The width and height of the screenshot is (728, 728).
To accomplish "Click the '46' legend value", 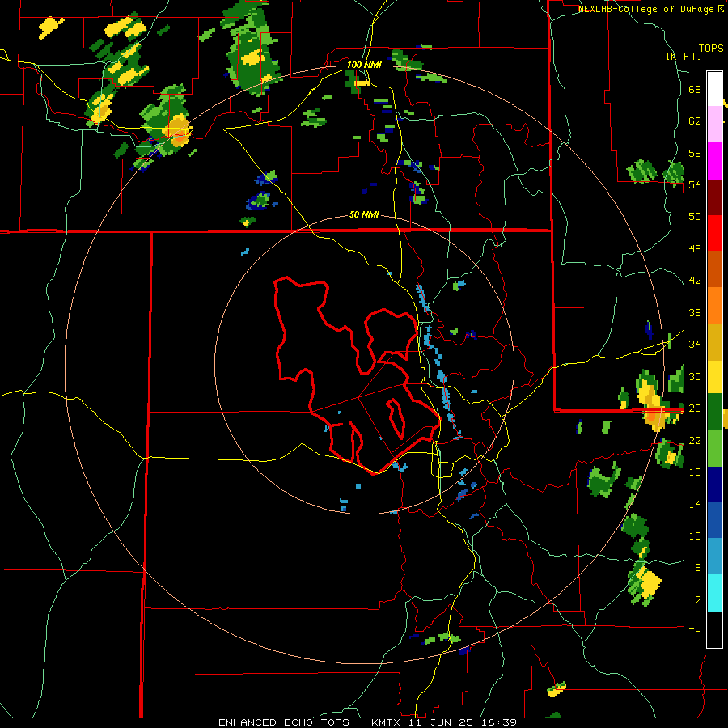I will [695, 249].
